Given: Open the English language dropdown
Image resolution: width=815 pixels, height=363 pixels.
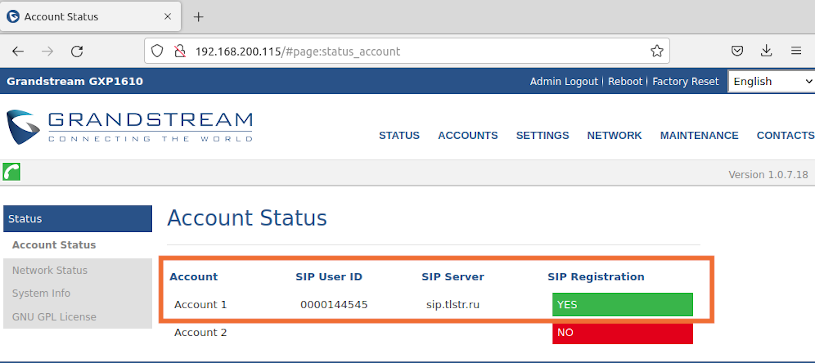Looking at the screenshot, I should (771, 81).
